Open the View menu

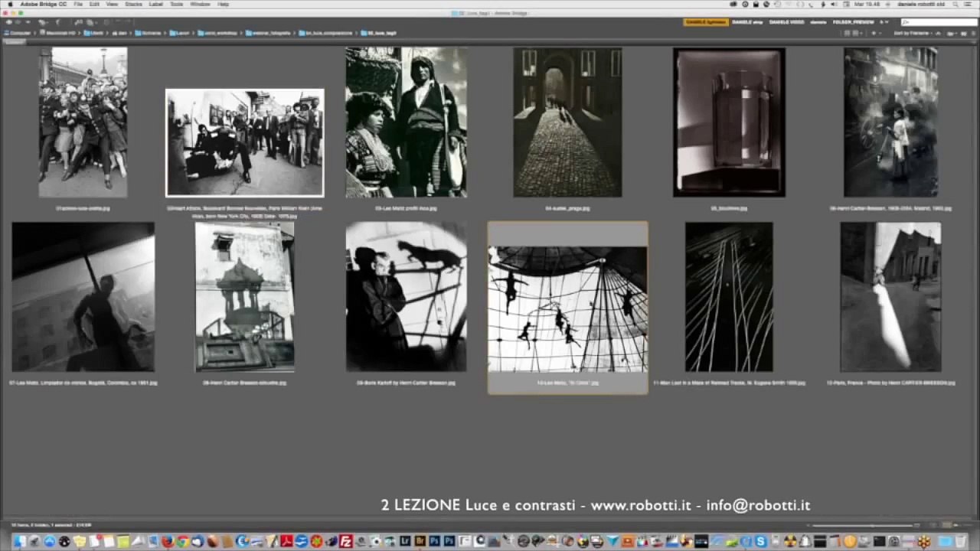112,4
